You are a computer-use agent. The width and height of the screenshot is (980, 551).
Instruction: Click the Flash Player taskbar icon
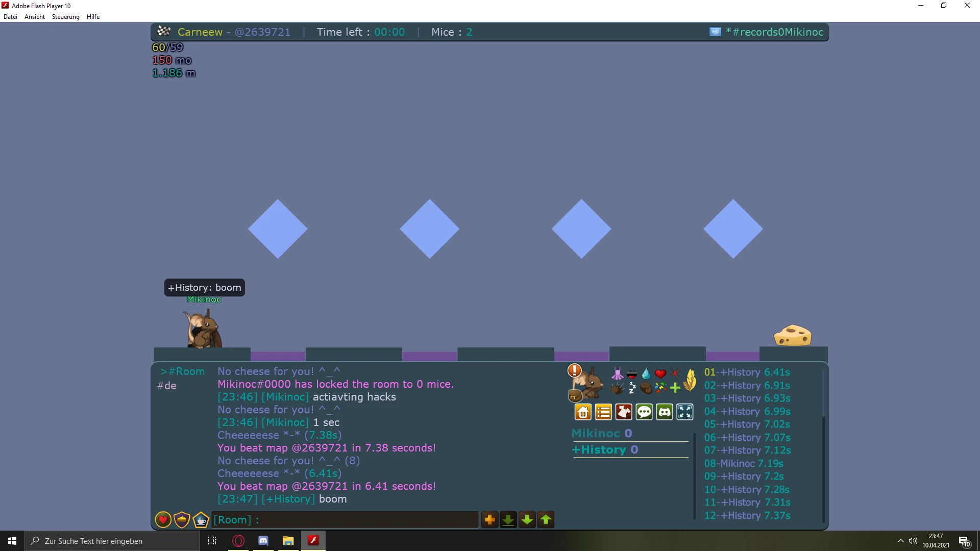(x=313, y=541)
